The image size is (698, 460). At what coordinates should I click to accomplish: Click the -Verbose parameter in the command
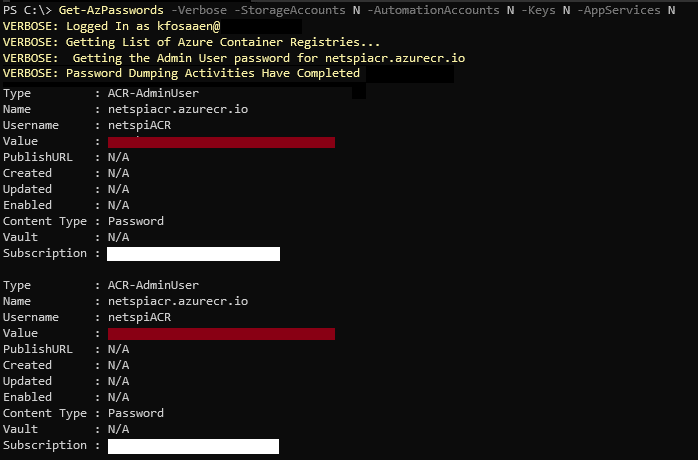point(199,10)
